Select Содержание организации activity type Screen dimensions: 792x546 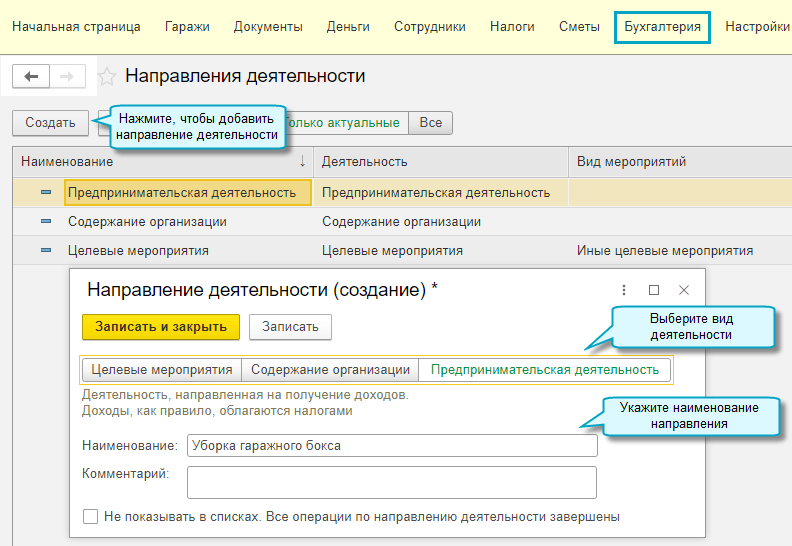[x=330, y=370]
